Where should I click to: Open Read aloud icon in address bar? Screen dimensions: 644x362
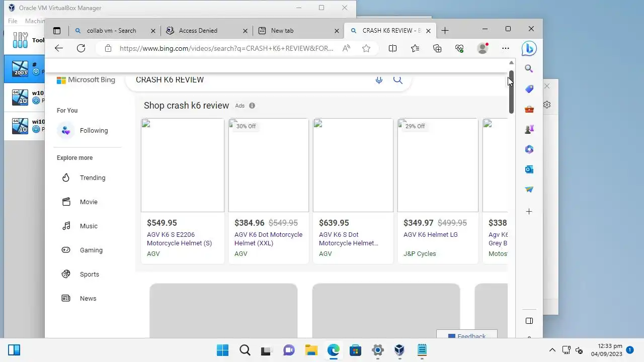click(x=346, y=48)
